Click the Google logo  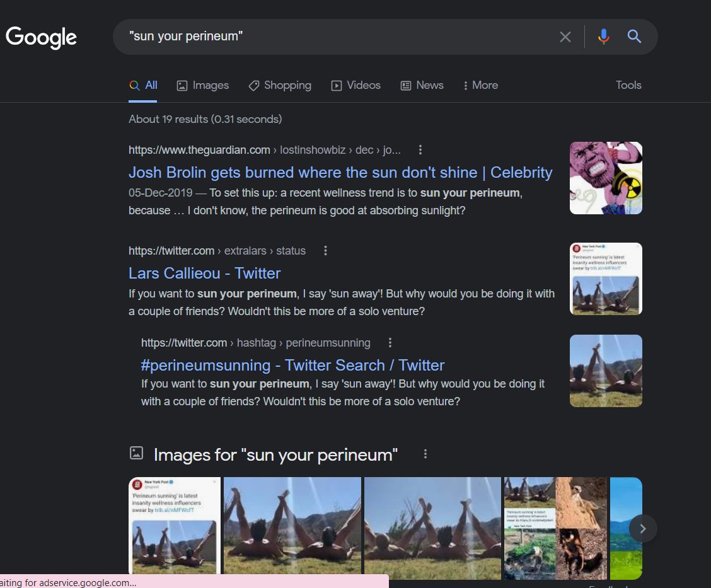[x=41, y=37]
